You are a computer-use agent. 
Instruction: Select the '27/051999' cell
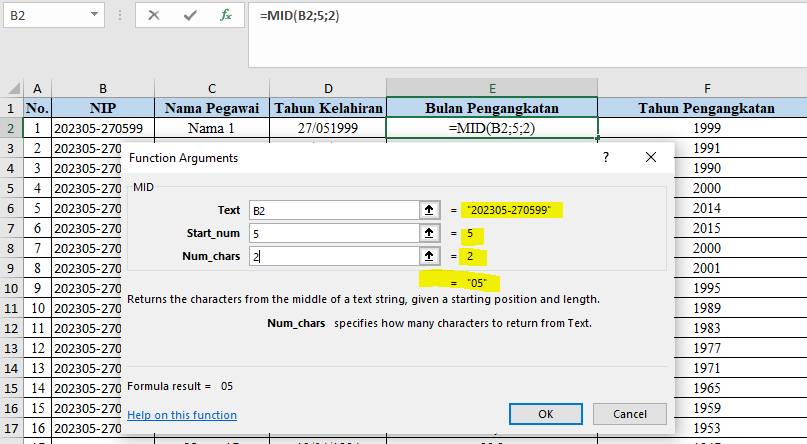pos(328,128)
